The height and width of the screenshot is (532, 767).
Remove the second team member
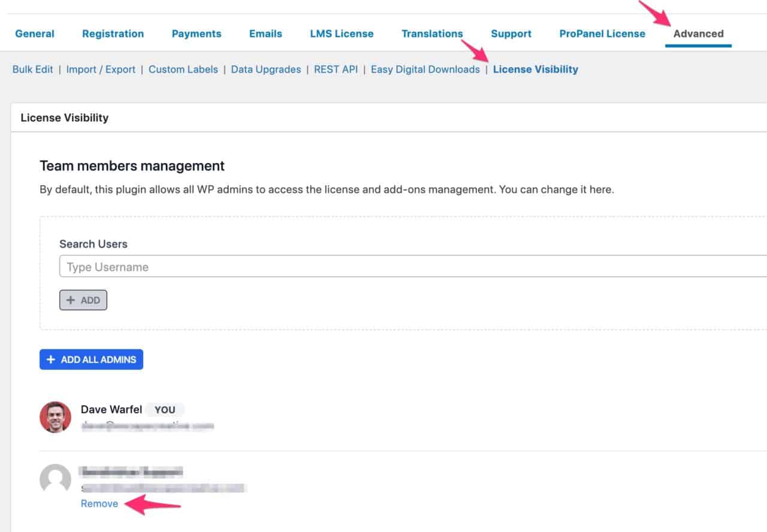coord(99,504)
